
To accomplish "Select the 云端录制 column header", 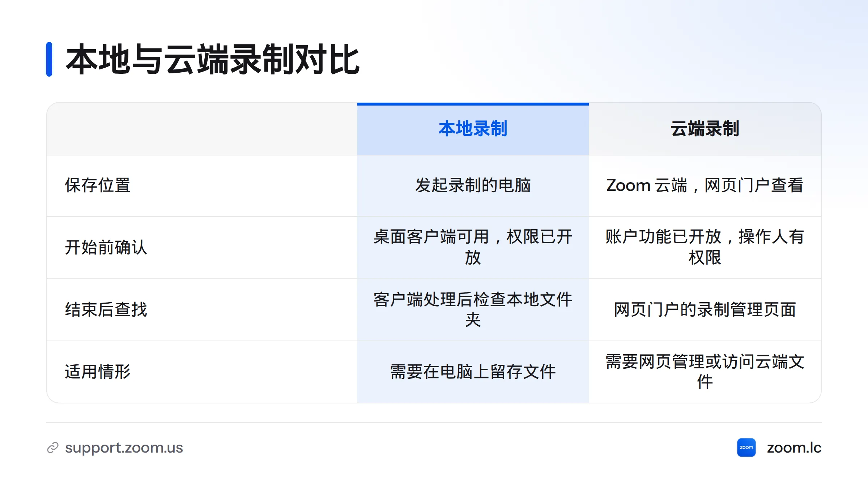I will (x=705, y=129).
